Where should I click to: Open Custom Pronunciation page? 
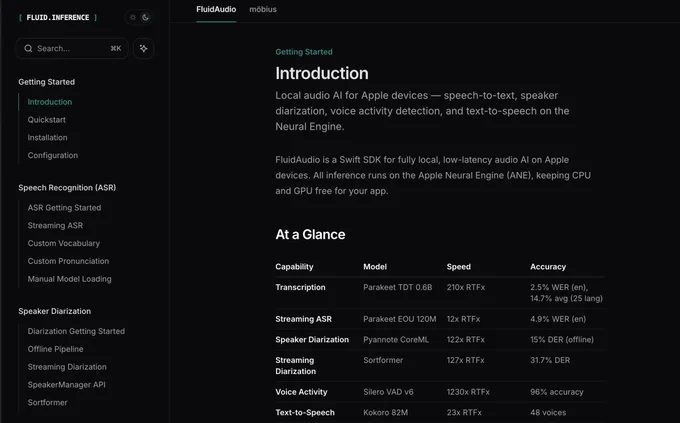[68, 261]
